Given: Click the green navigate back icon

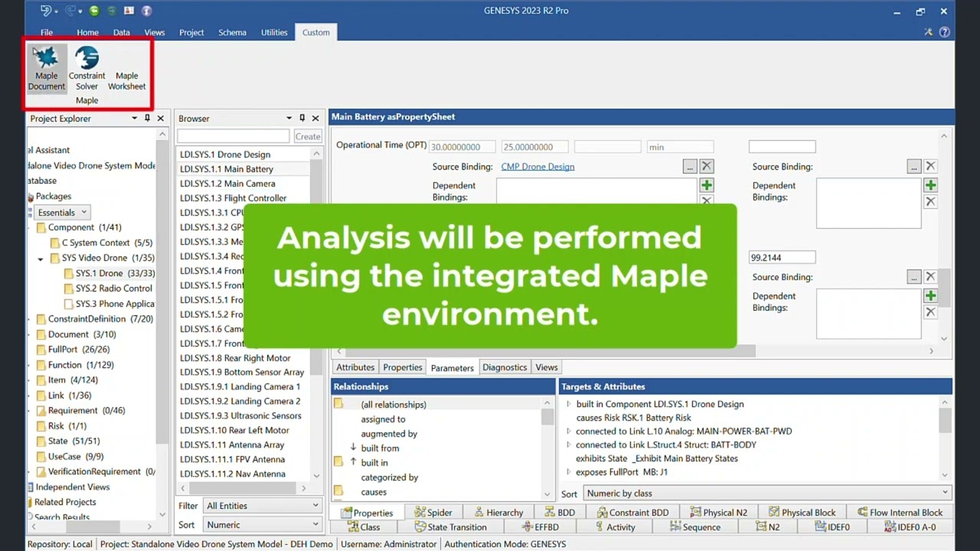Looking at the screenshot, I should pos(93,11).
